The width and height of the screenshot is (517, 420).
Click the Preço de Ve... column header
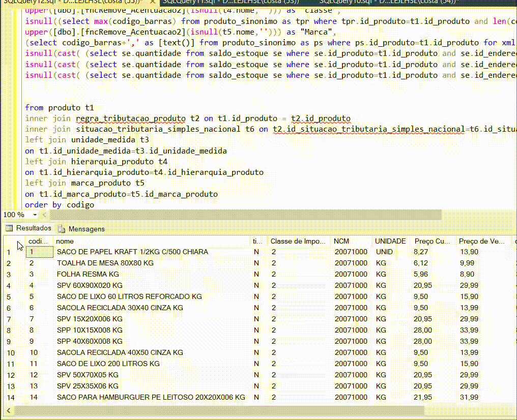click(484, 241)
